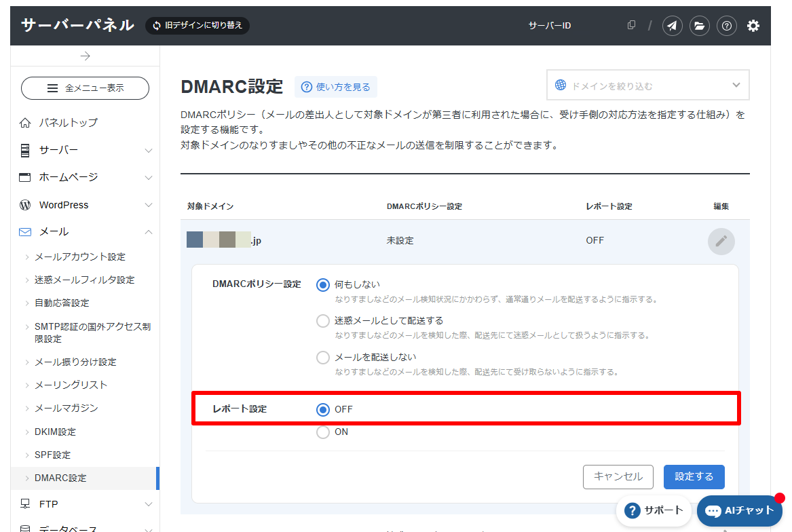Click the help question mark icon in header
This screenshot has width=792, height=532.
pyautogui.click(x=726, y=26)
